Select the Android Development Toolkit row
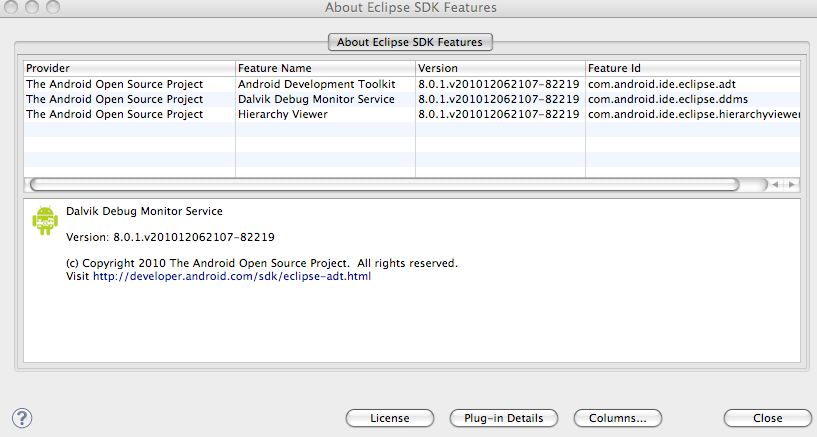The width and height of the screenshot is (817, 437). [412, 84]
